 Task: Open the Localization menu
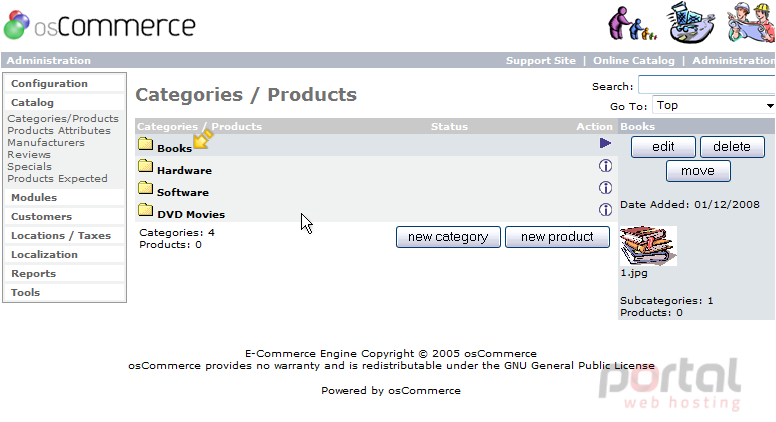tap(44, 255)
